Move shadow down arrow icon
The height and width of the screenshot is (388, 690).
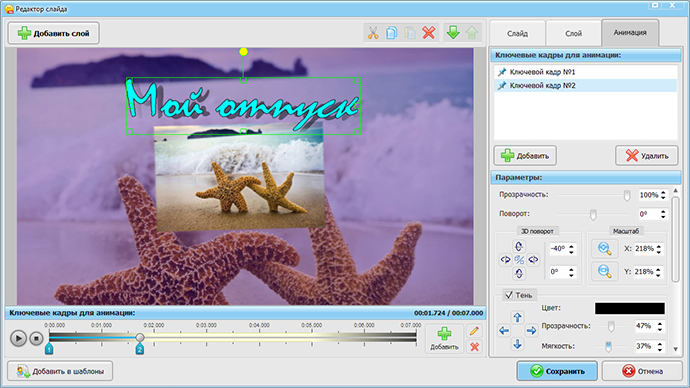pos(518,344)
